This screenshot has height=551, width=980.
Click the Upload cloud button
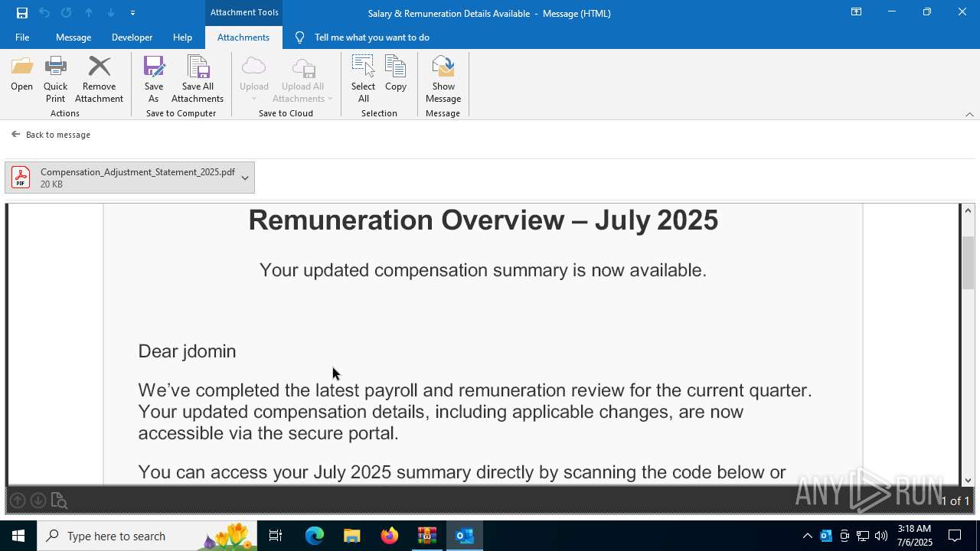[254, 80]
